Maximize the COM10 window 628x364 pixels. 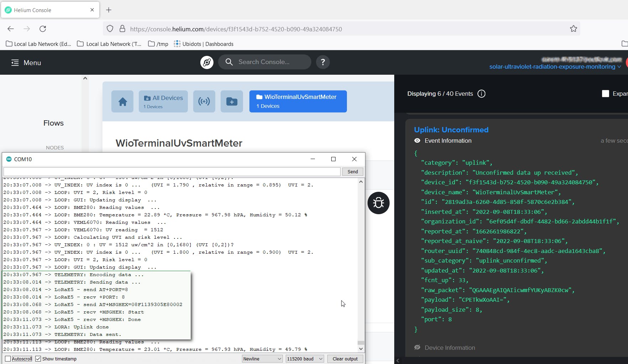[x=333, y=159]
